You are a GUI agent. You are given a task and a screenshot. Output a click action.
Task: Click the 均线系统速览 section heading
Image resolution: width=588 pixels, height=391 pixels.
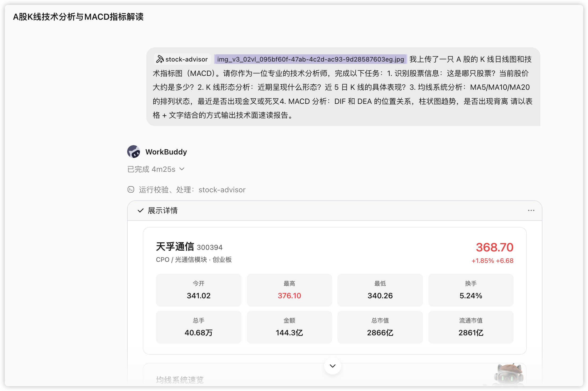[x=180, y=380]
